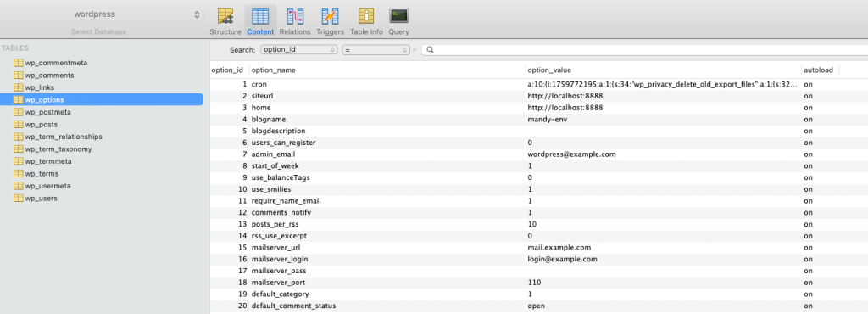
Task: Open the option_id search field dropdown
Action: pos(299,50)
